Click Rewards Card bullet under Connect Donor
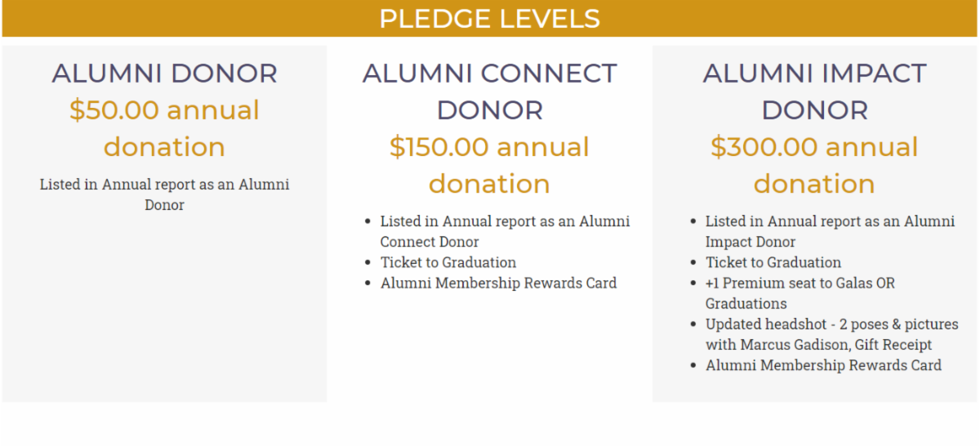This screenshot has height=447, width=980. tap(498, 284)
